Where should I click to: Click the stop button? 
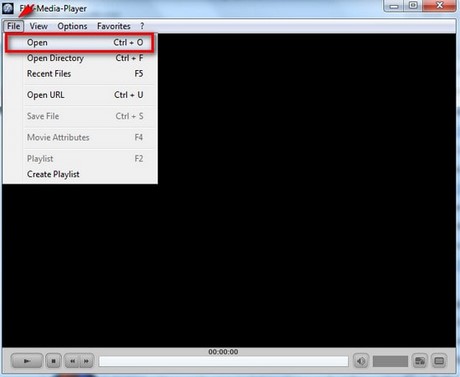coord(53,361)
